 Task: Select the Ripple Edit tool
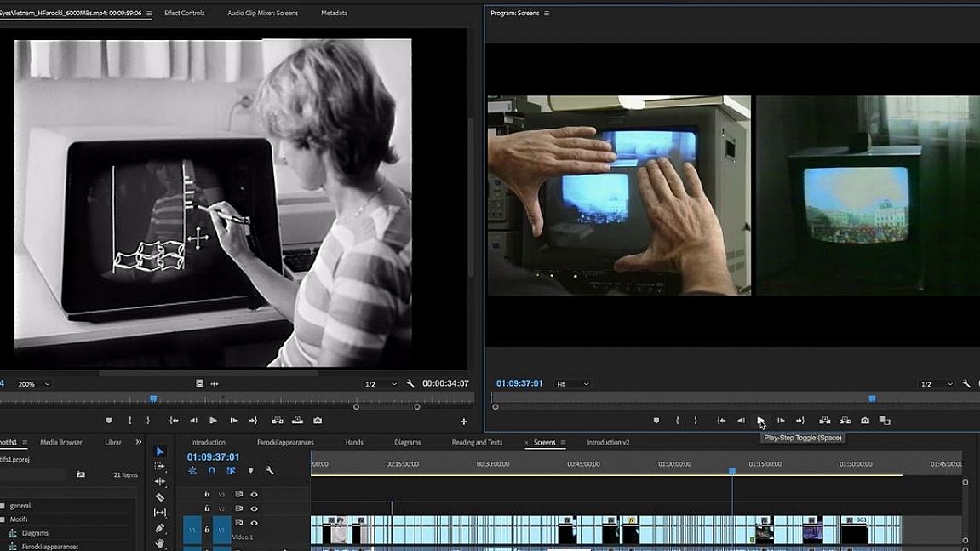pos(160,482)
